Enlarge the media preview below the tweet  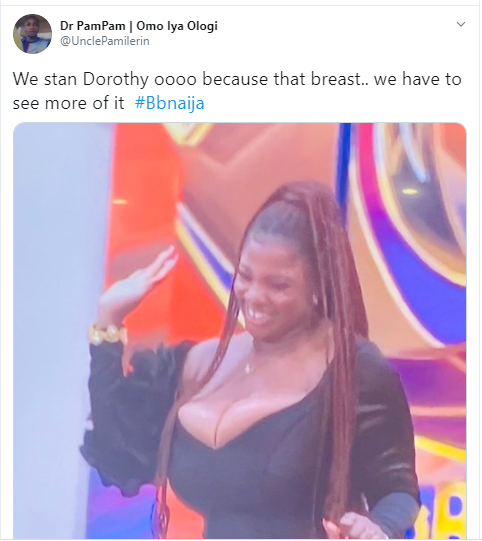point(240,331)
